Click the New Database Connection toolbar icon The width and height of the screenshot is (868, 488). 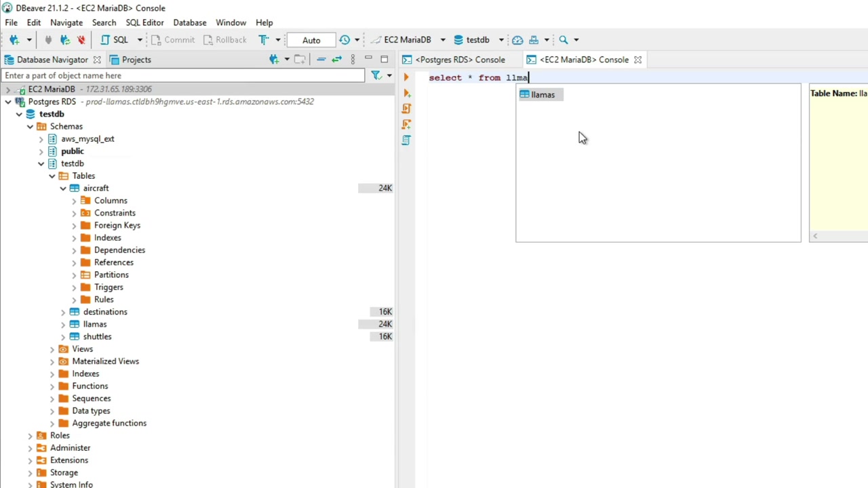(x=14, y=40)
